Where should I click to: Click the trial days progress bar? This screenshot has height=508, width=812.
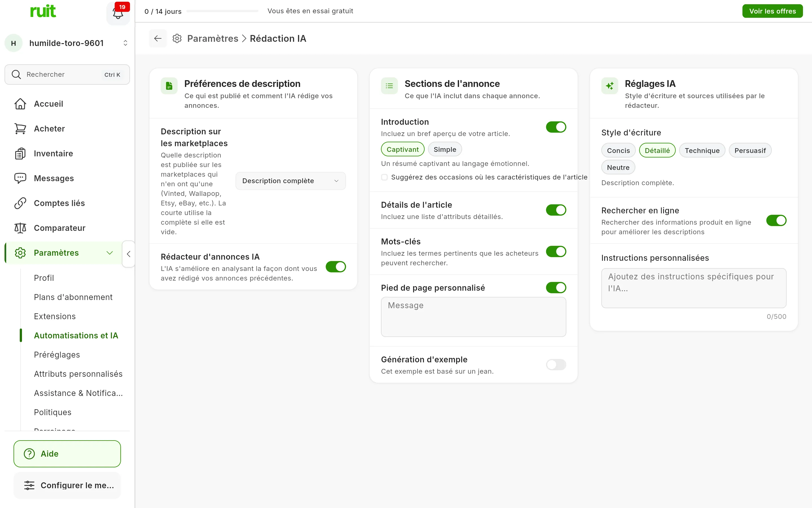[222, 11]
